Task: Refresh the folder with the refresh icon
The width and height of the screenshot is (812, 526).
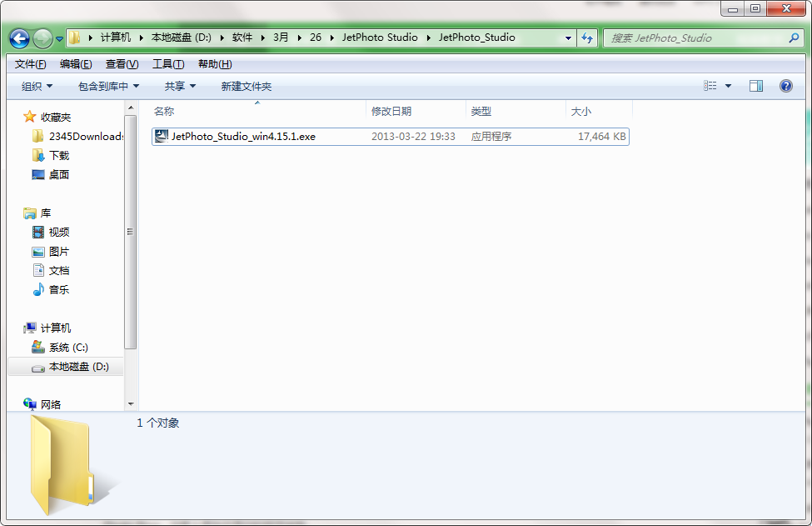Action: click(x=587, y=38)
